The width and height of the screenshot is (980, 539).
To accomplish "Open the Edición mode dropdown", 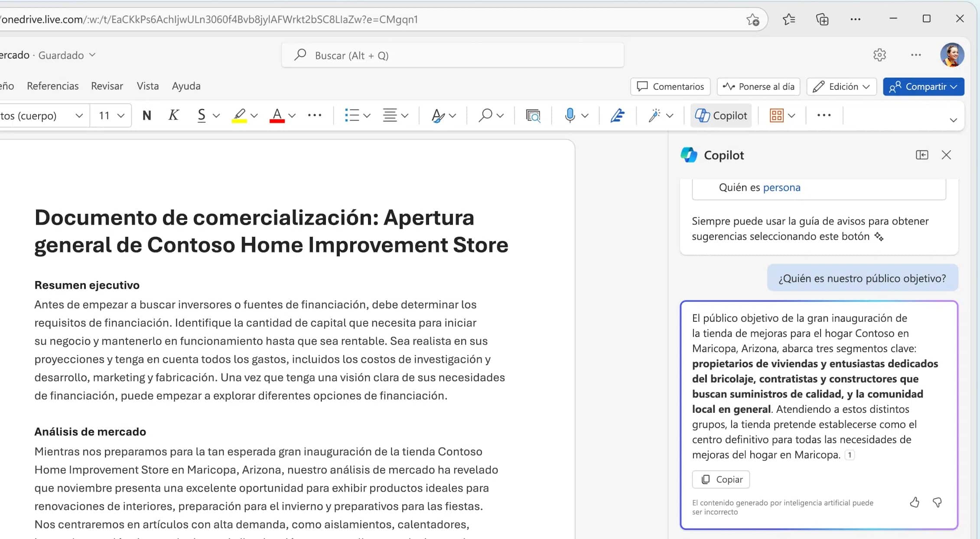I will pos(841,87).
